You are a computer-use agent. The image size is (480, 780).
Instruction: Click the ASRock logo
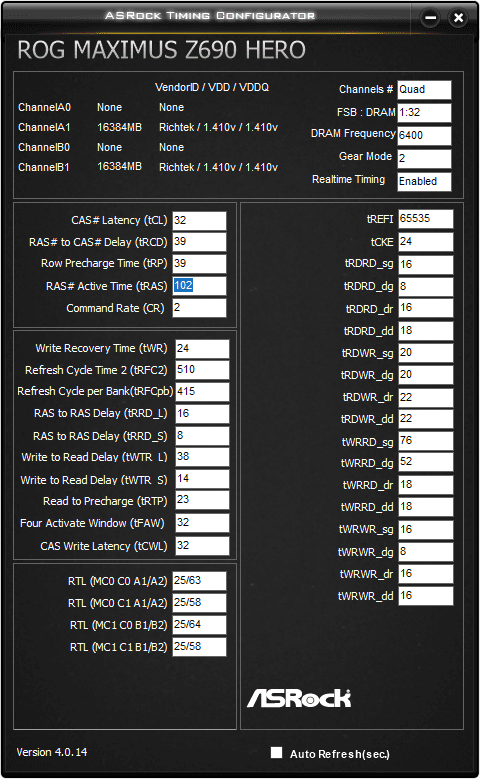coord(299,698)
